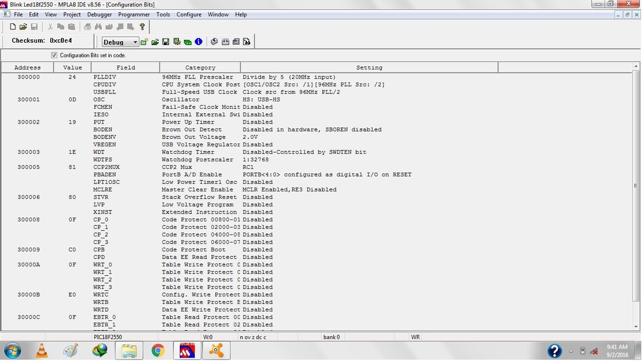Open the Edit menu

click(34, 15)
